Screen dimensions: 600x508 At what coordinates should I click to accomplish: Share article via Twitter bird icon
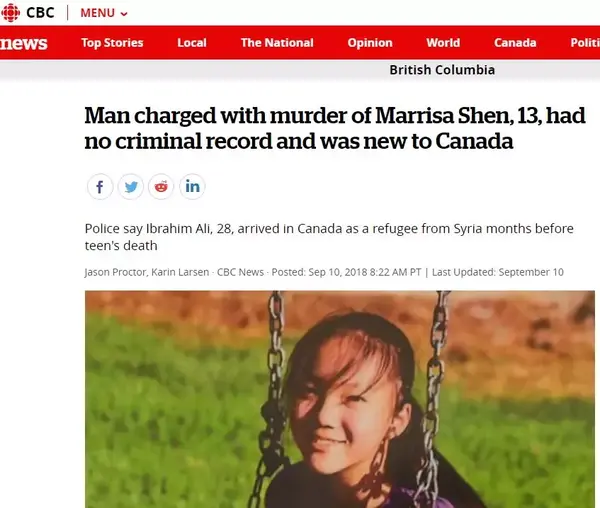tap(130, 187)
